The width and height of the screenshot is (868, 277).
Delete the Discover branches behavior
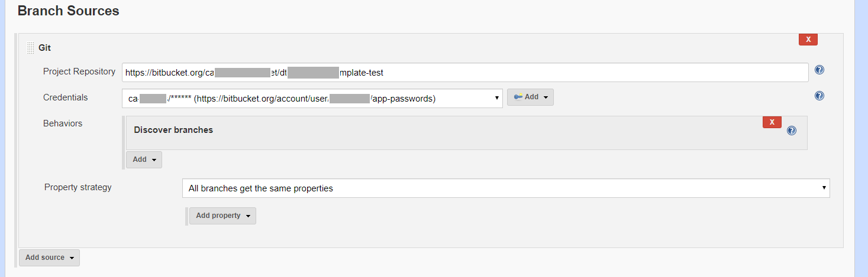(772, 122)
